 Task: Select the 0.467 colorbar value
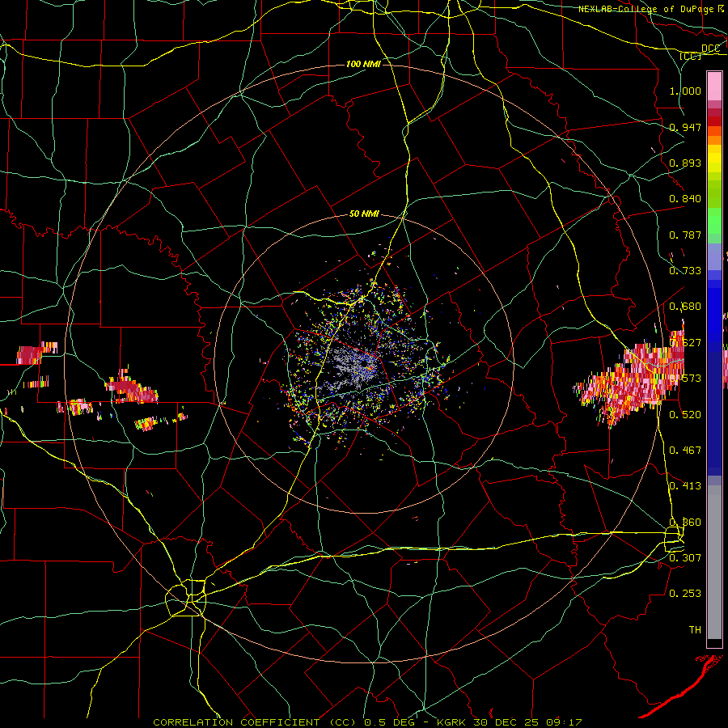coord(685,450)
